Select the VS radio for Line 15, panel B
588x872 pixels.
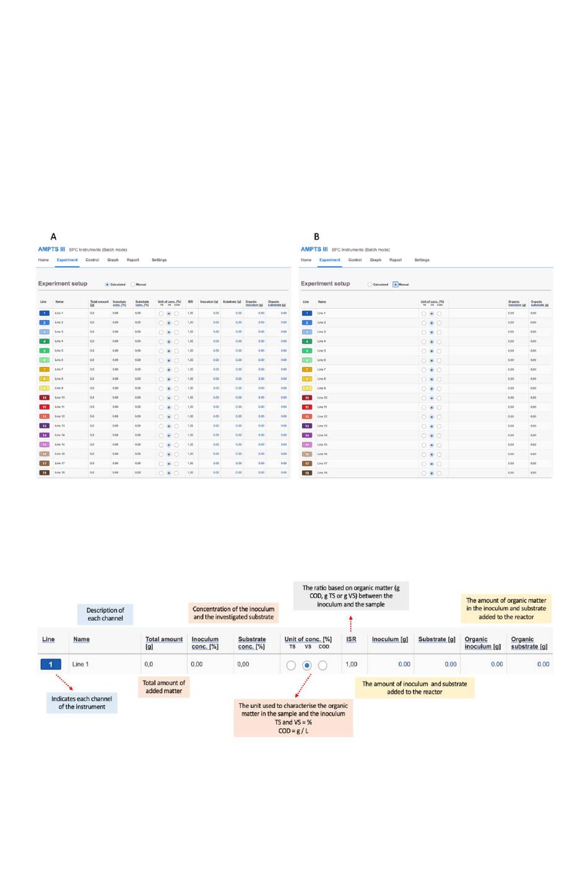tap(432, 445)
